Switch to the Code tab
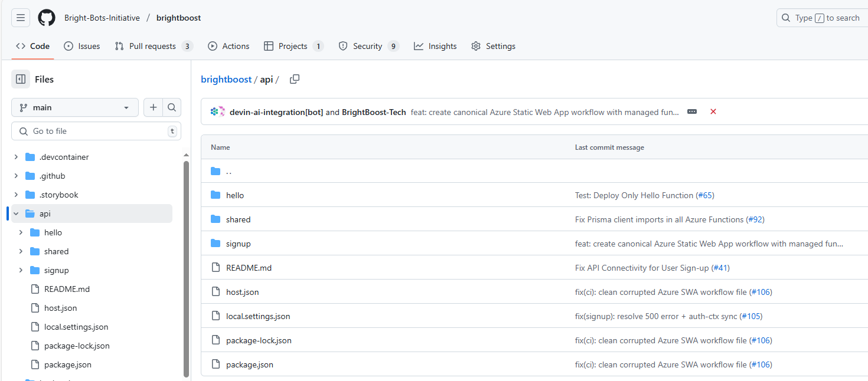Screen dimensions: 868x381 [x=32, y=46]
